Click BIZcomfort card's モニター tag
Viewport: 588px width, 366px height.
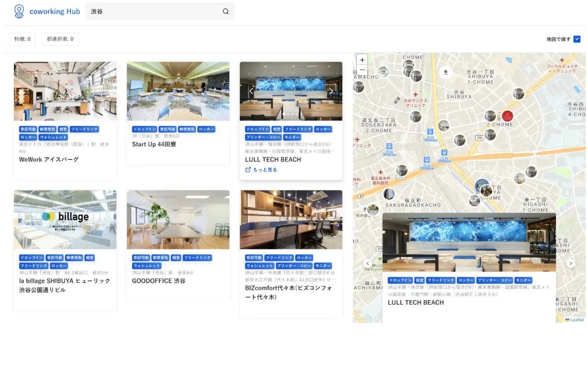(x=323, y=266)
